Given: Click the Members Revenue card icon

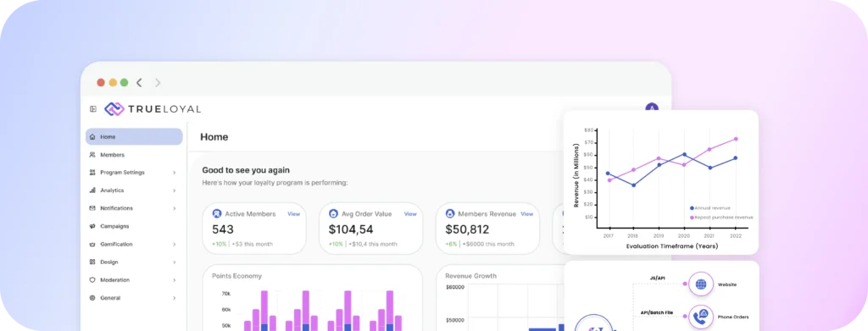Looking at the screenshot, I should 450,213.
